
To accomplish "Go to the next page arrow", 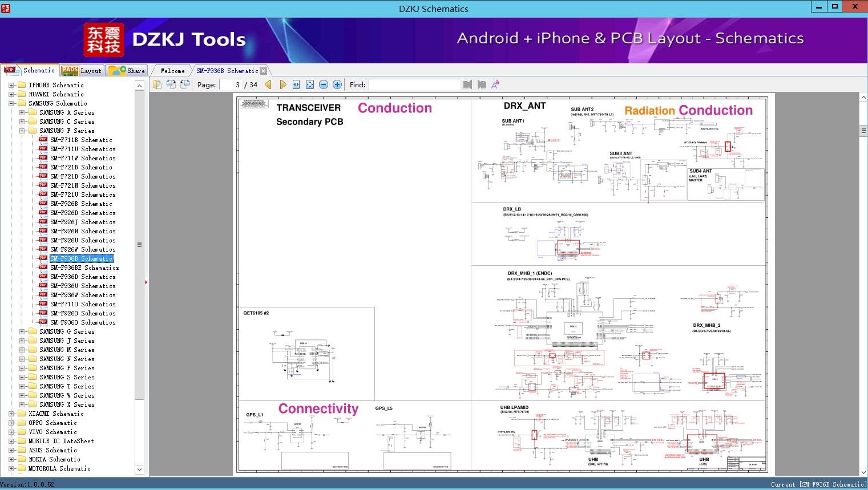I will point(282,84).
